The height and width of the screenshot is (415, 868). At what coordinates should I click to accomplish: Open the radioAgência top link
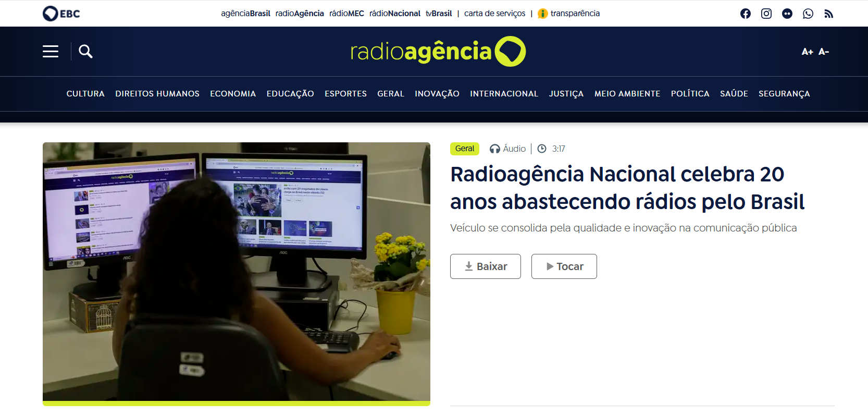pos(300,14)
